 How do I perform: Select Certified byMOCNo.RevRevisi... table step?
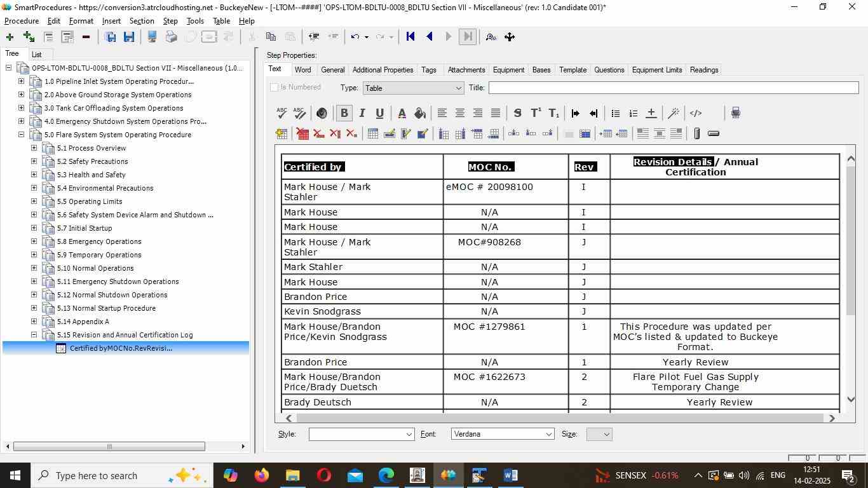pyautogui.click(x=121, y=348)
